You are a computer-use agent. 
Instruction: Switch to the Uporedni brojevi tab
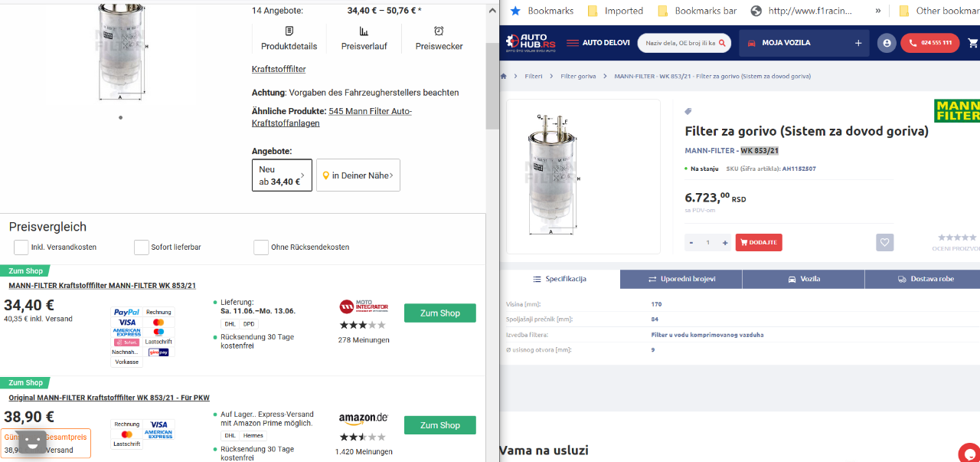coord(681,279)
